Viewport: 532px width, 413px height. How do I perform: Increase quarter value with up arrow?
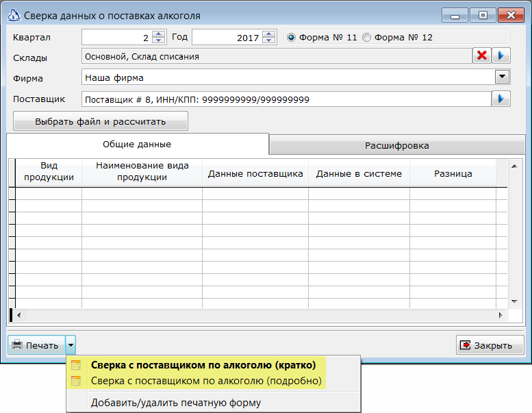pyautogui.click(x=158, y=34)
